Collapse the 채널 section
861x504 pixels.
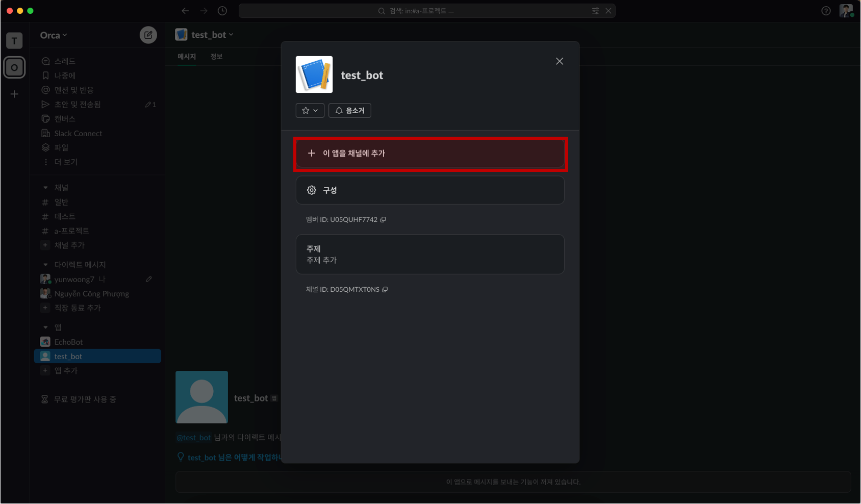pyautogui.click(x=45, y=188)
